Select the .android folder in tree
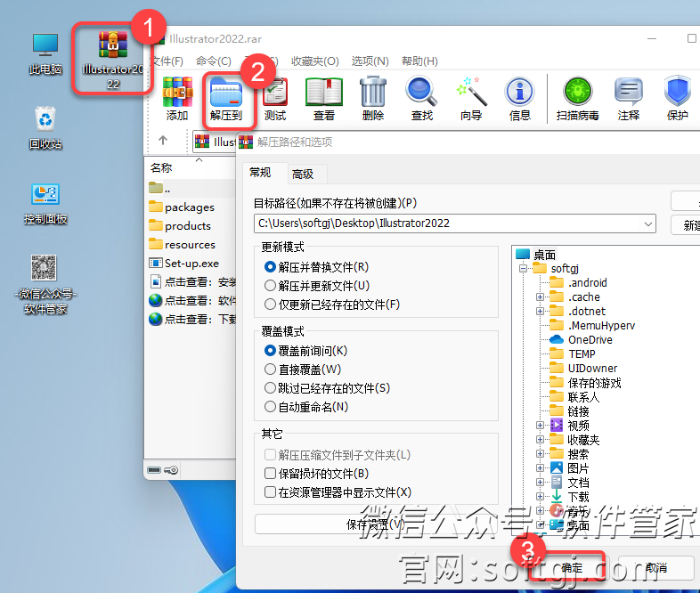The height and width of the screenshot is (593, 700). 579,282
